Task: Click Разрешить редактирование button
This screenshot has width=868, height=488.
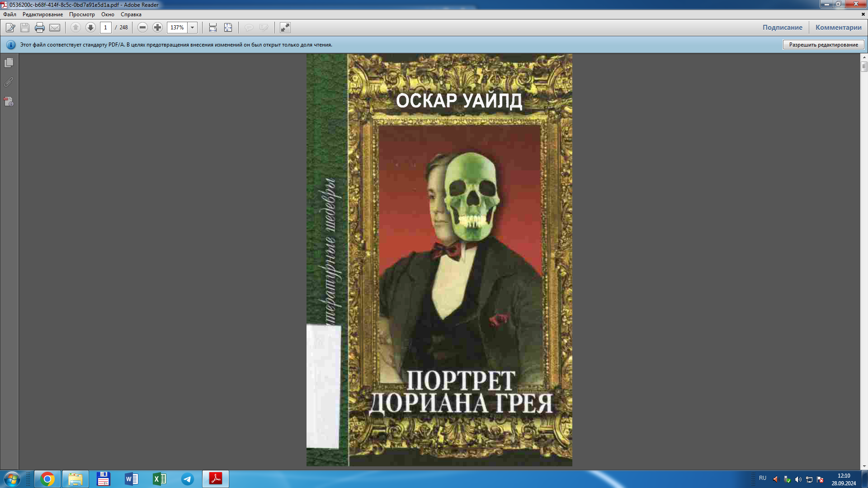Action: 823,44
